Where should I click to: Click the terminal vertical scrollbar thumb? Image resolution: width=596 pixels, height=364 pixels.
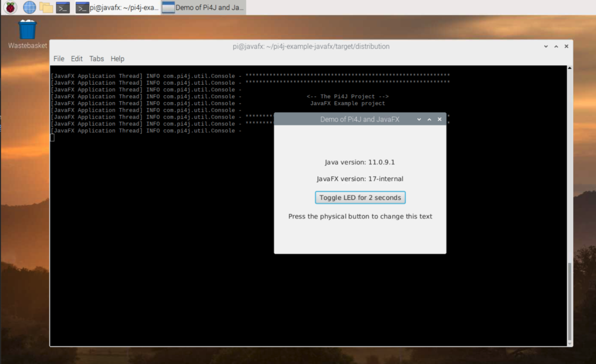click(569, 301)
